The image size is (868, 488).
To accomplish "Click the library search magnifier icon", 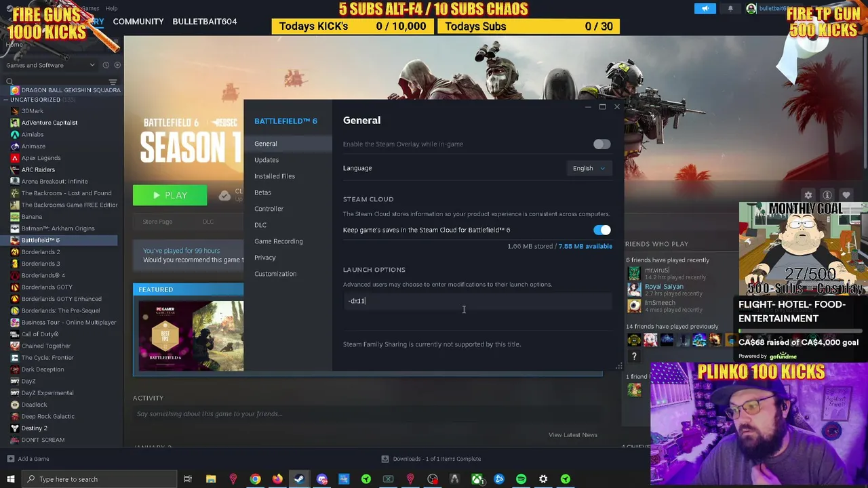I will [x=9, y=81].
